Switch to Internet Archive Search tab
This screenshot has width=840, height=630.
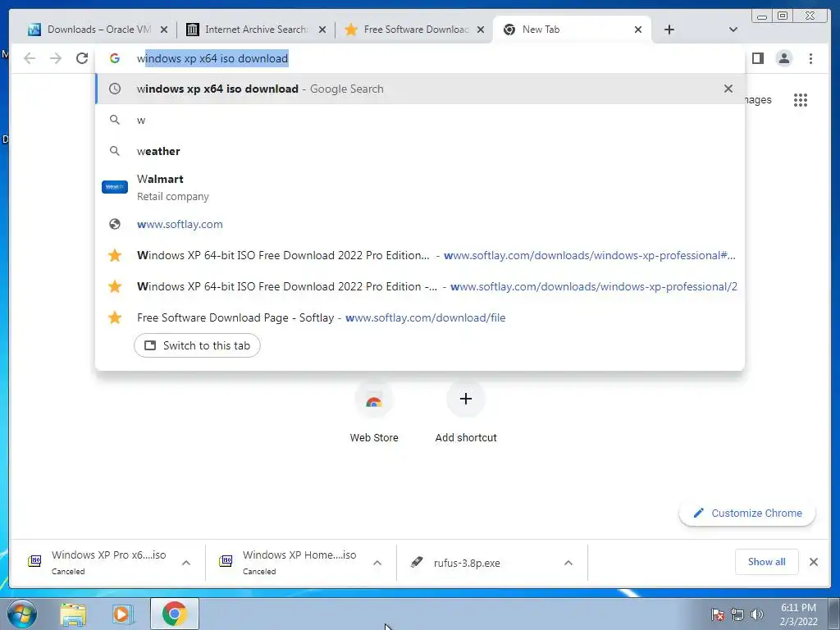pyautogui.click(x=249, y=30)
